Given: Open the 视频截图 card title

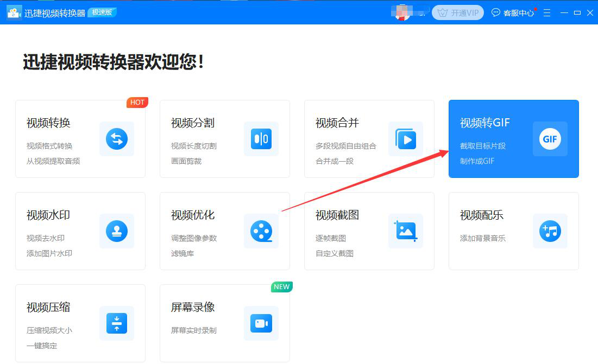Looking at the screenshot, I should click(337, 215).
